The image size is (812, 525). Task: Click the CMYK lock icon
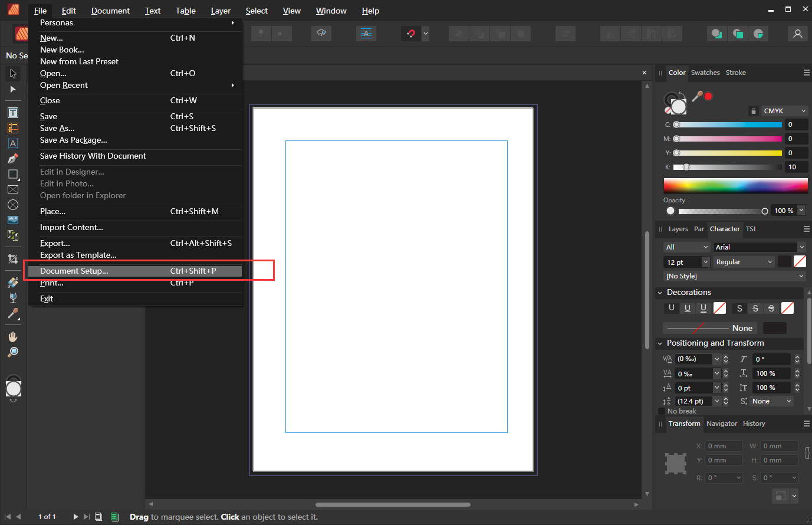753,111
